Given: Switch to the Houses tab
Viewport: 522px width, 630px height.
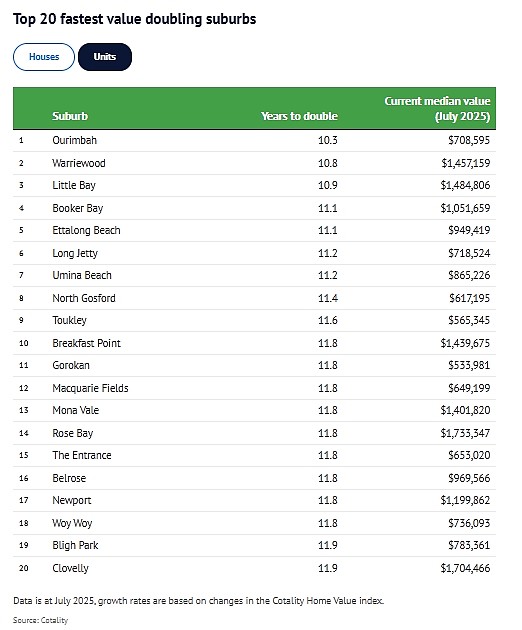Looking at the screenshot, I should pos(44,57).
